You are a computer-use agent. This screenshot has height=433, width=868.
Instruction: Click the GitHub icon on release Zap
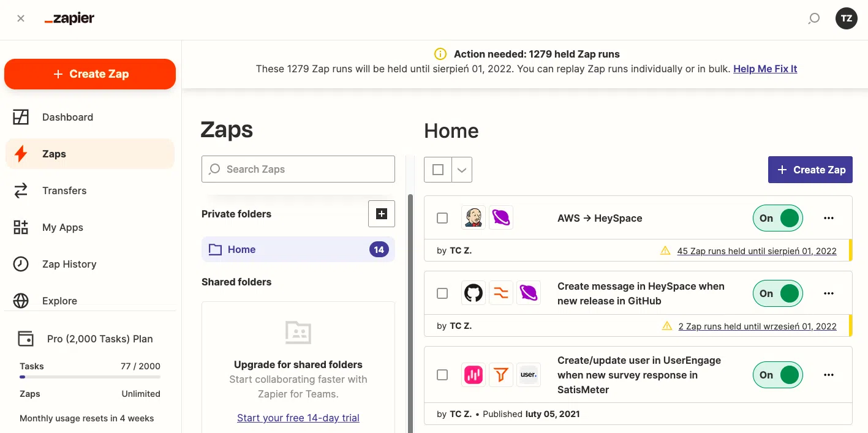click(x=474, y=293)
